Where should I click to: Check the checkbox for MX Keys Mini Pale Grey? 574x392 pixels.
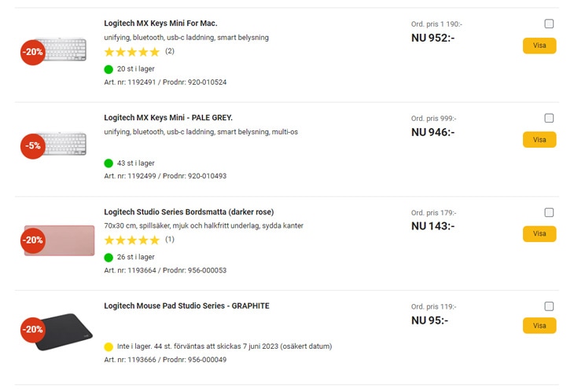pos(549,119)
